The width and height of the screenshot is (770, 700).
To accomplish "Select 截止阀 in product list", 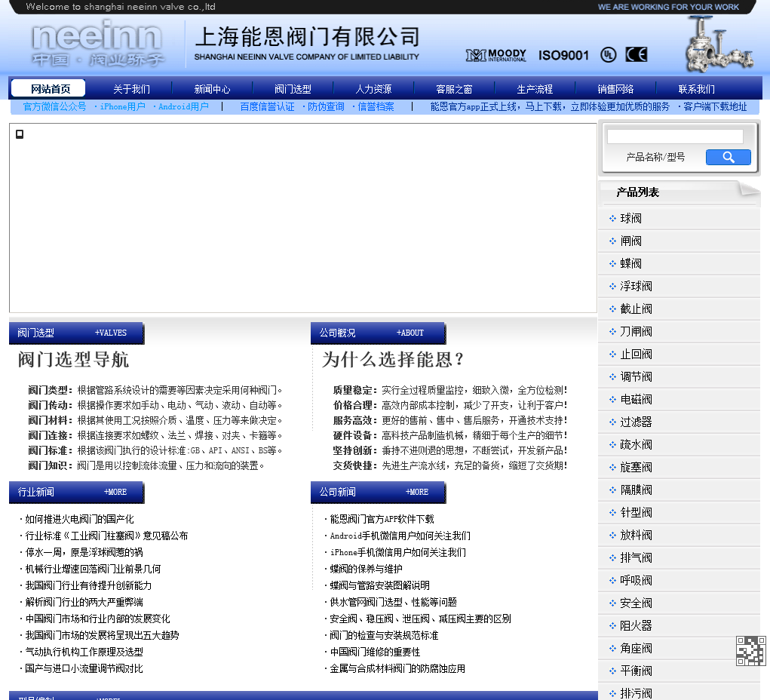I will point(636,309).
